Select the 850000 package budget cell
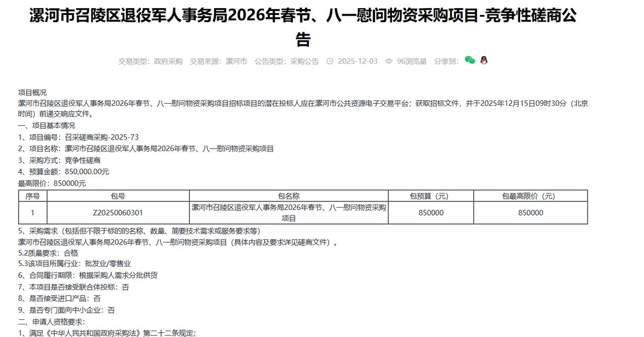Screen dimensions: 644x337 point(430,212)
